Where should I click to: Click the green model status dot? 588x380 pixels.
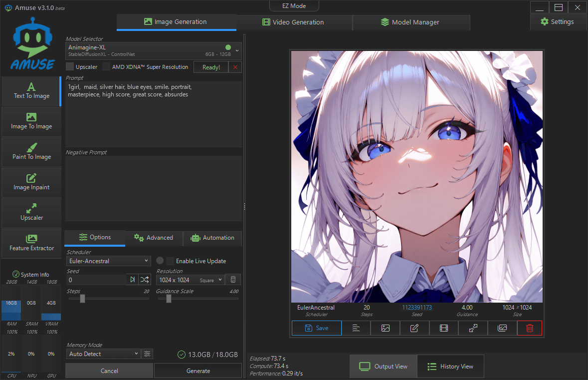(x=228, y=47)
